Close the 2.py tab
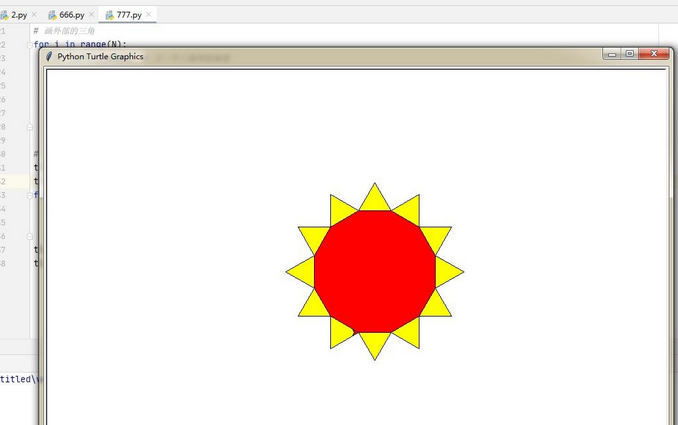Image resolution: width=678 pixels, height=425 pixels. point(34,15)
